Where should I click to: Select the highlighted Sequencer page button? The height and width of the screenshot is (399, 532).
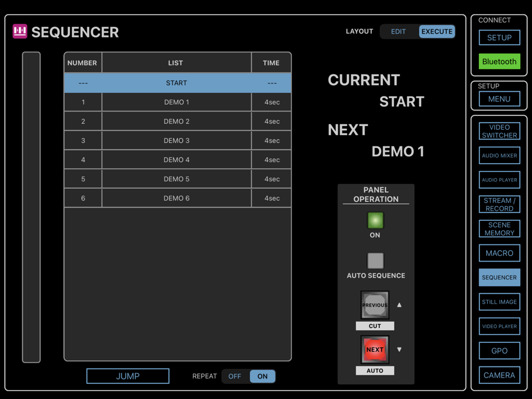(x=499, y=277)
